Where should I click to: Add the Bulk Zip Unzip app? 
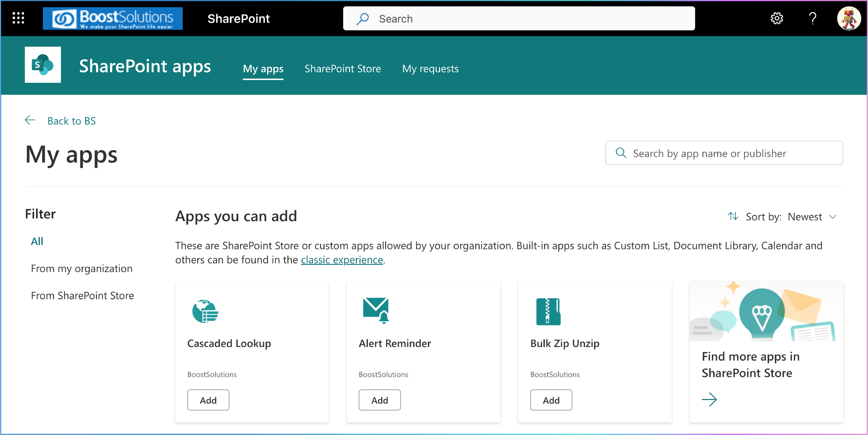[x=551, y=400]
